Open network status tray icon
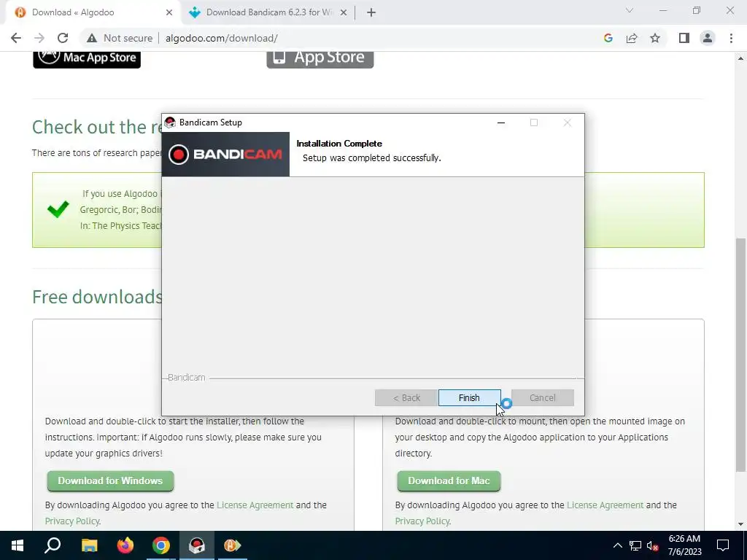 coord(635,545)
